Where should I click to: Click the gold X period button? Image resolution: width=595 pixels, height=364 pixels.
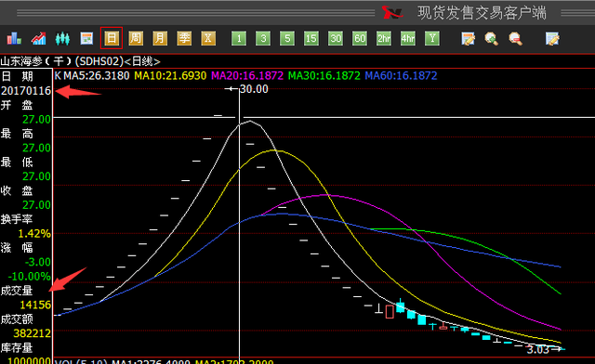tap(208, 38)
